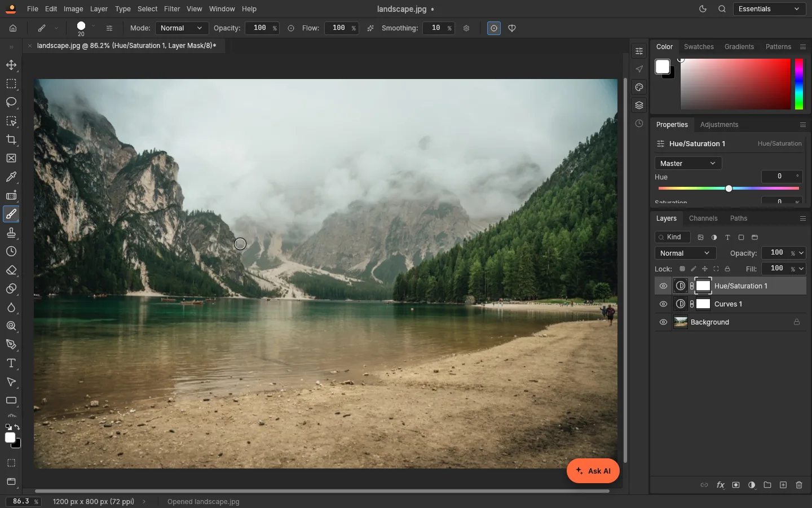Screen dimensions: 812x508
Task: Hide the Curves 1 layer
Action: pyautogui.click(x=663, y=304)
